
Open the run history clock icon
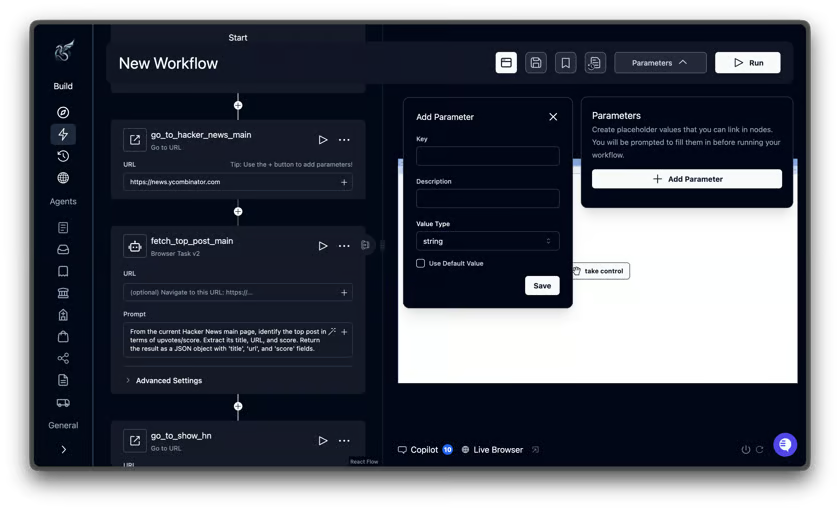click(x=63, y=156)
